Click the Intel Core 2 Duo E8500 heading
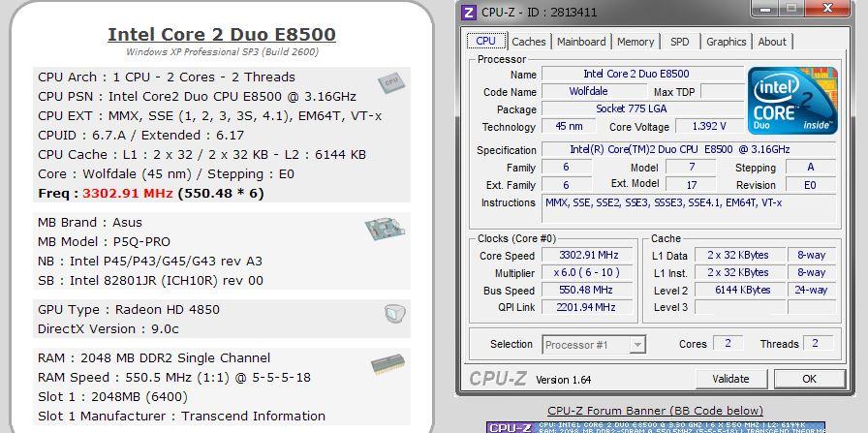This screenshot has width=868, height=433. pyautogui.click(x=222, y=34)
